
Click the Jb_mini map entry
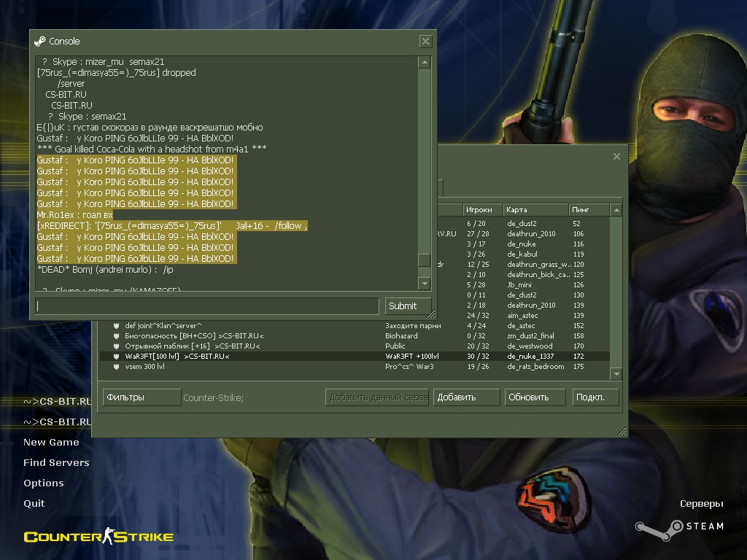click(x=519, y=285)
